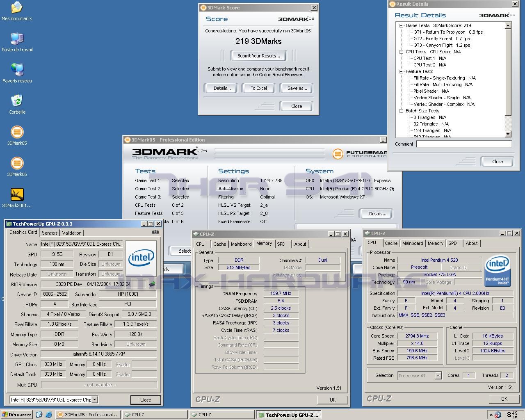This screenshot has width=525, height=420.
Task: Open the GPU selector dropdown in GPU-Z
Action: (95, 399)
